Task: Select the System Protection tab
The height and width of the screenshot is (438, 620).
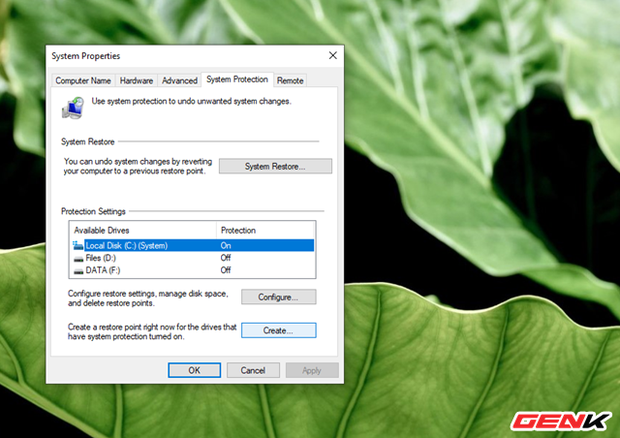Action: pos(237,79)
